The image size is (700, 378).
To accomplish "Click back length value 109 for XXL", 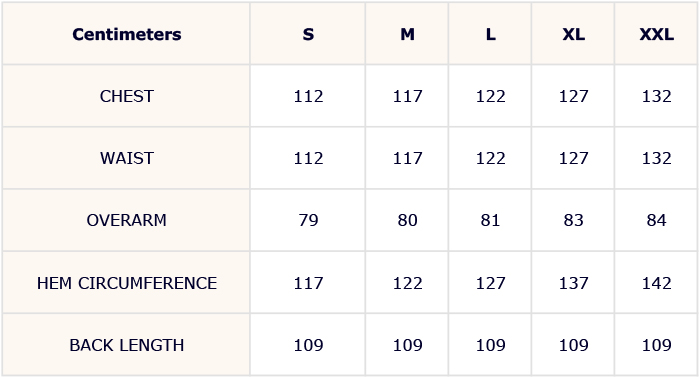I will (656, 345).
